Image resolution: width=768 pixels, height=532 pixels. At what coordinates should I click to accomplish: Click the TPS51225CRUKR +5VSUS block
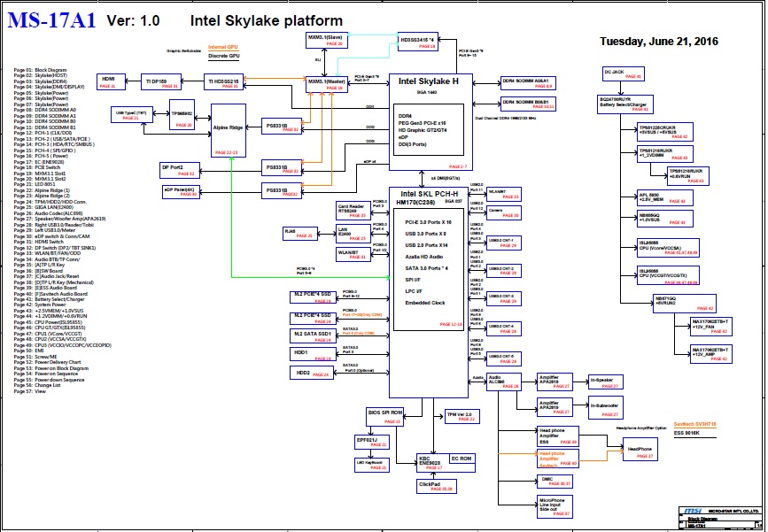coord(664,132)
